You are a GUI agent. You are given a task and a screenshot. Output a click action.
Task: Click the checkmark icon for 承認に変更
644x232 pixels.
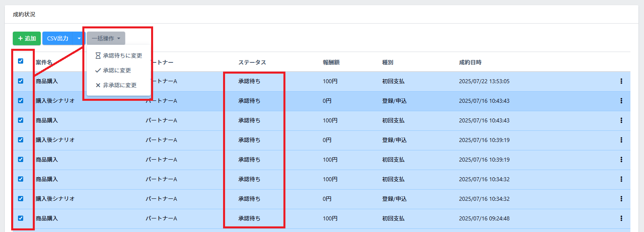pyautogui.click(x=98, y=70)
